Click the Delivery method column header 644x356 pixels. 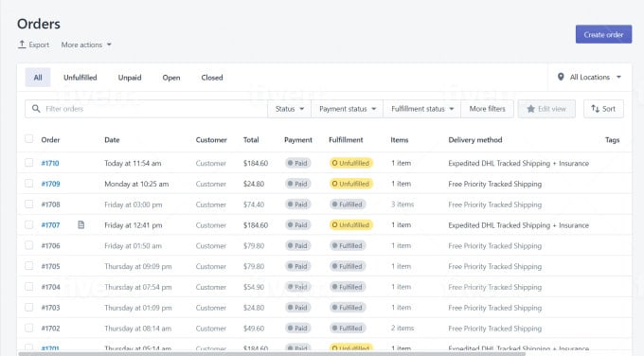475,139
